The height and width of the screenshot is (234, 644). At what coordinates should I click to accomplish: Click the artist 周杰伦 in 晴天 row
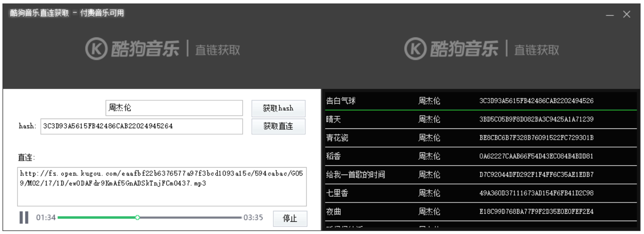click(429, 119)
